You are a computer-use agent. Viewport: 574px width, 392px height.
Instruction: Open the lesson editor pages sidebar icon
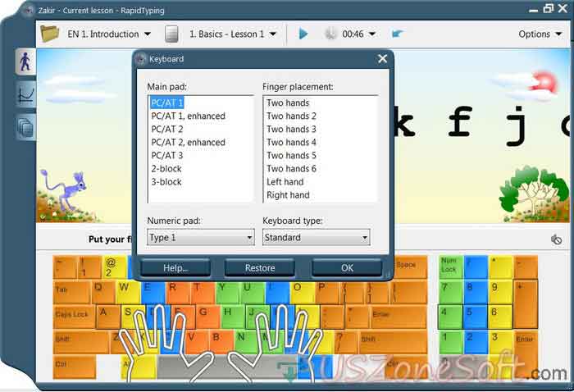(26, 127)
